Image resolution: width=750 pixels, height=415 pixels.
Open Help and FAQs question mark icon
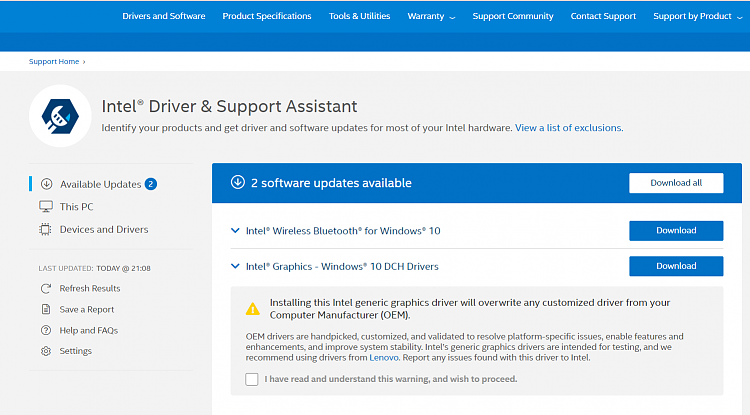pos(46,330)
